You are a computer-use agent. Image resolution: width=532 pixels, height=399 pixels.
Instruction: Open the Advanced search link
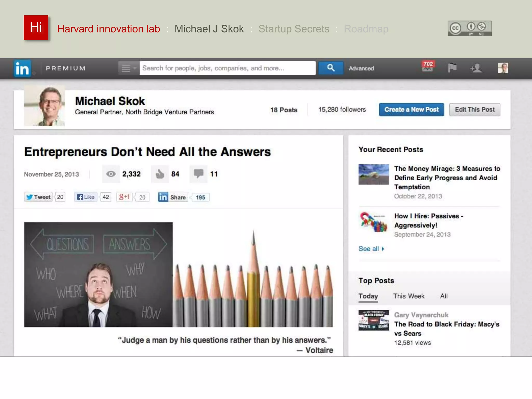tap(361, 69)
